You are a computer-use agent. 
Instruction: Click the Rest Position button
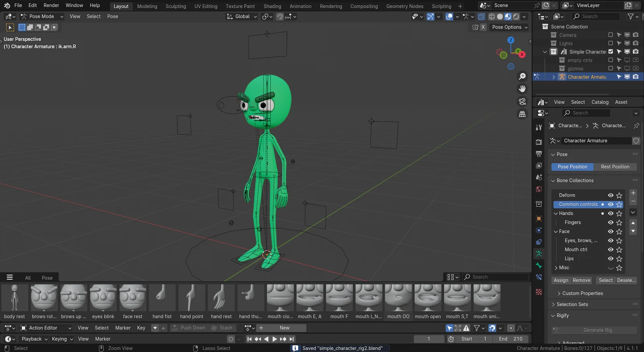(x=615, y=167)
